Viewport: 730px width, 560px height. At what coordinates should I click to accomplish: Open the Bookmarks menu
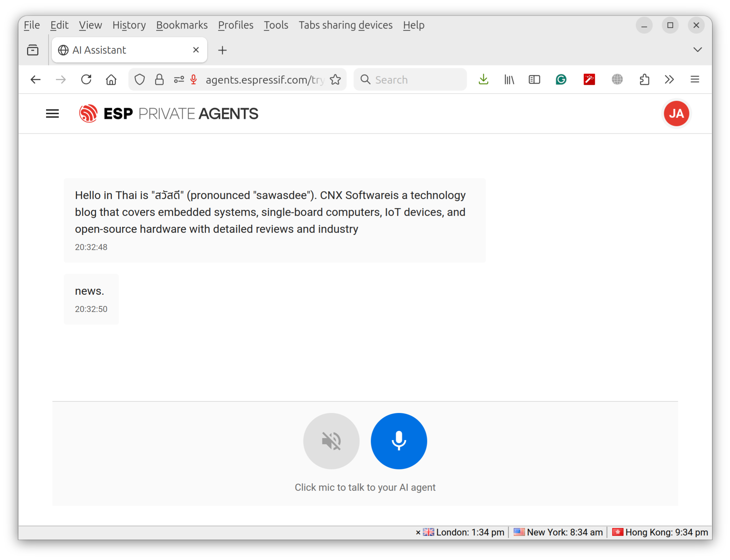[x=182, y=25]
